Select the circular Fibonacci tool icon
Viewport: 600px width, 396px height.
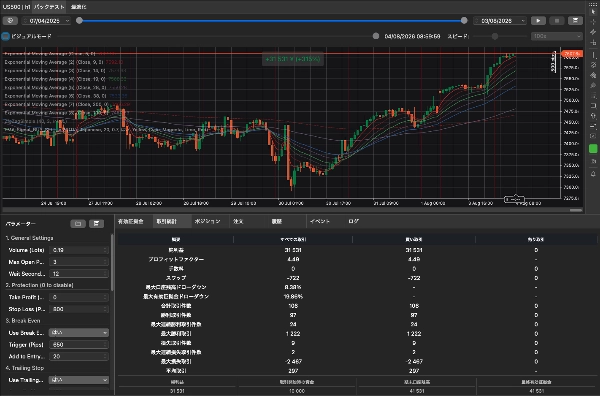pyautogui.click(x=593, y=65)
